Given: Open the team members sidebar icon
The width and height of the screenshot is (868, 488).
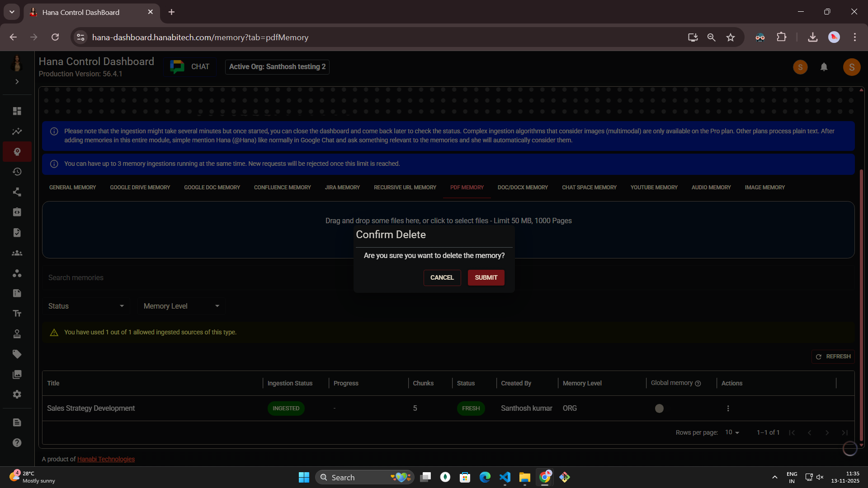Looking at the screenshot, I should coord(17,253).
